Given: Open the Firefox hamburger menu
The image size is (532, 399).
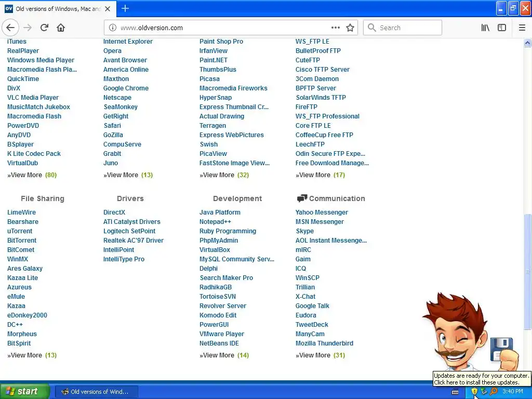Looking at the screenshot, I should pyautogui.click(x=522, y=28).
